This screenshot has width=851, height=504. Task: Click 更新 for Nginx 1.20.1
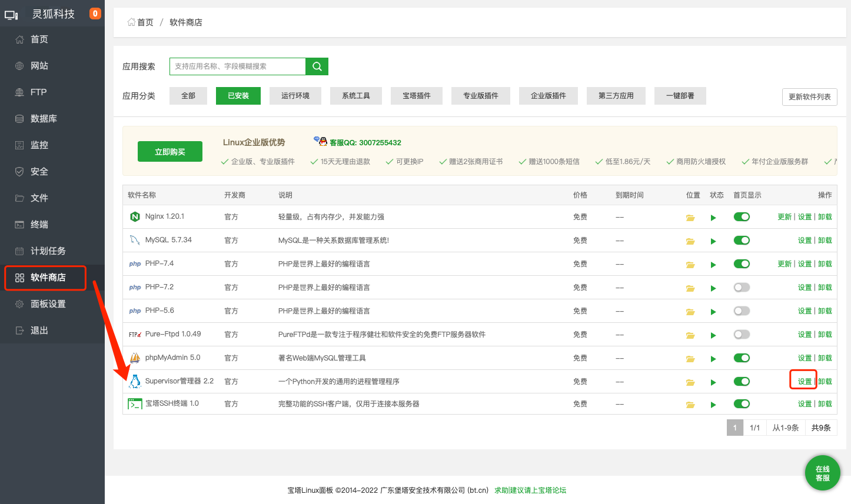(x=784, y=217)
